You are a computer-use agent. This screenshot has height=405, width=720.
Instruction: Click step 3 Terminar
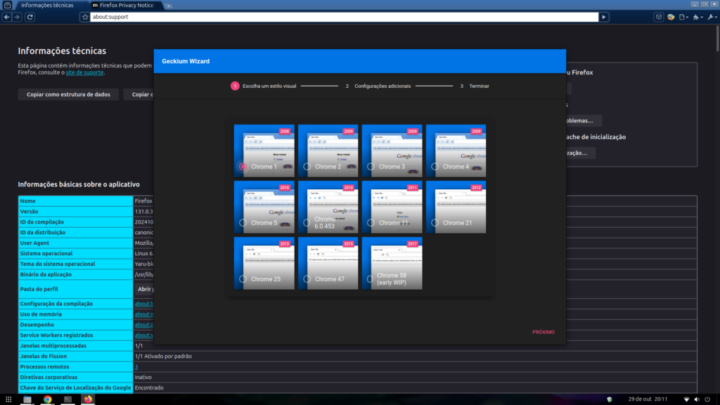coord(475,86)
